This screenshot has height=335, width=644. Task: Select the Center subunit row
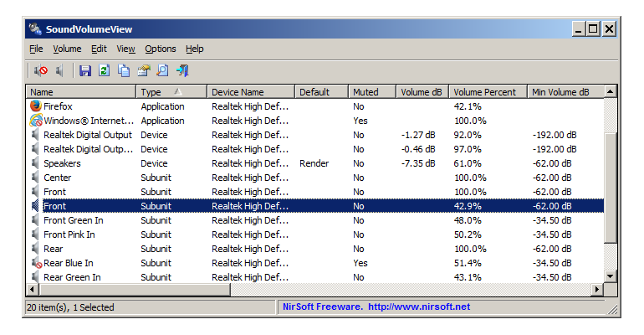point(315,178)
